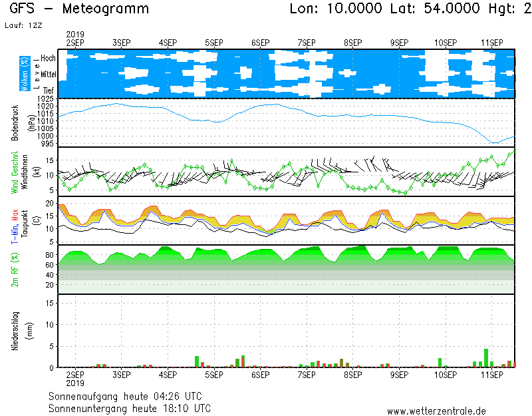Click '4SEP' on the top date axis

pos(168,43)
